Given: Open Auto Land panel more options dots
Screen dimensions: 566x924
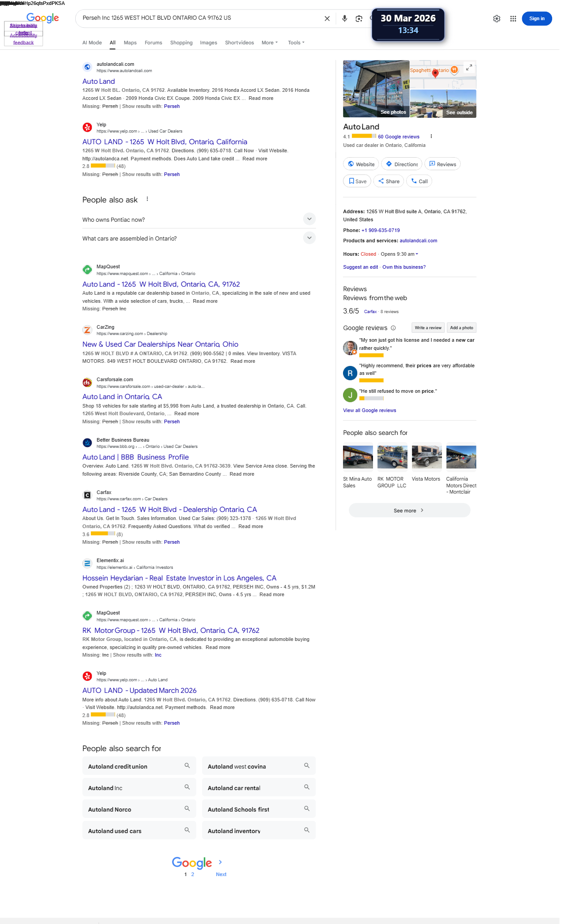Looking at the screenshot, I should 431,136.
